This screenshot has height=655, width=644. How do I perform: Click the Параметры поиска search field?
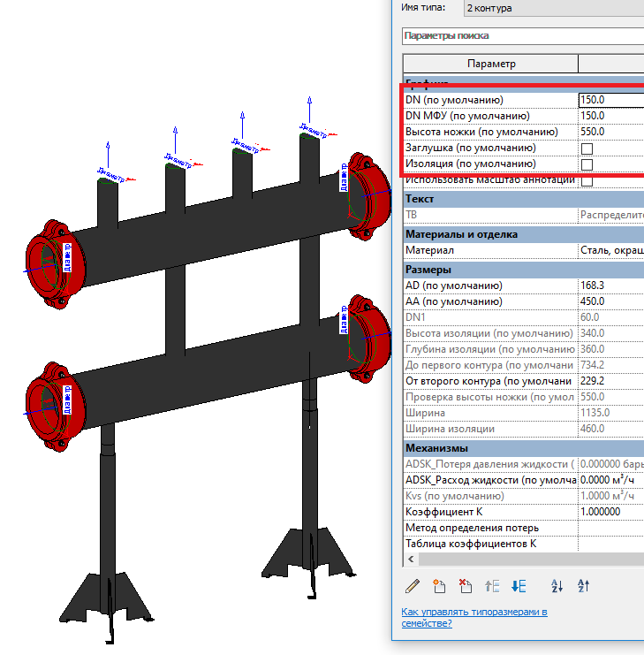(x=521, y=36)
